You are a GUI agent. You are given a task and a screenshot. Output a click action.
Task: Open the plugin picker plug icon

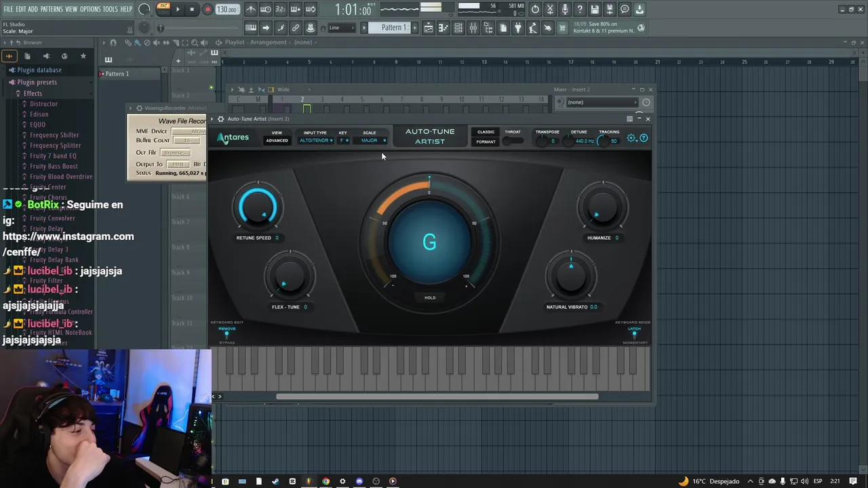518,28
